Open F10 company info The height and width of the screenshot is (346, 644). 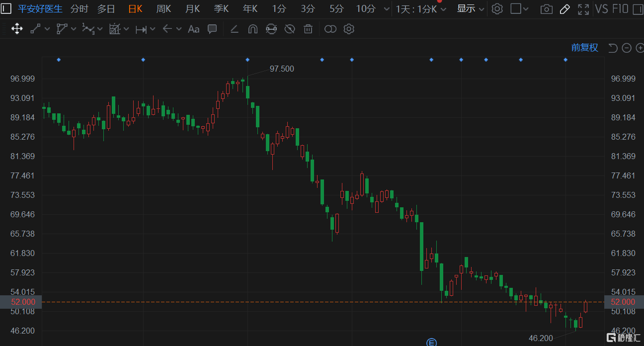pos(620,8)
